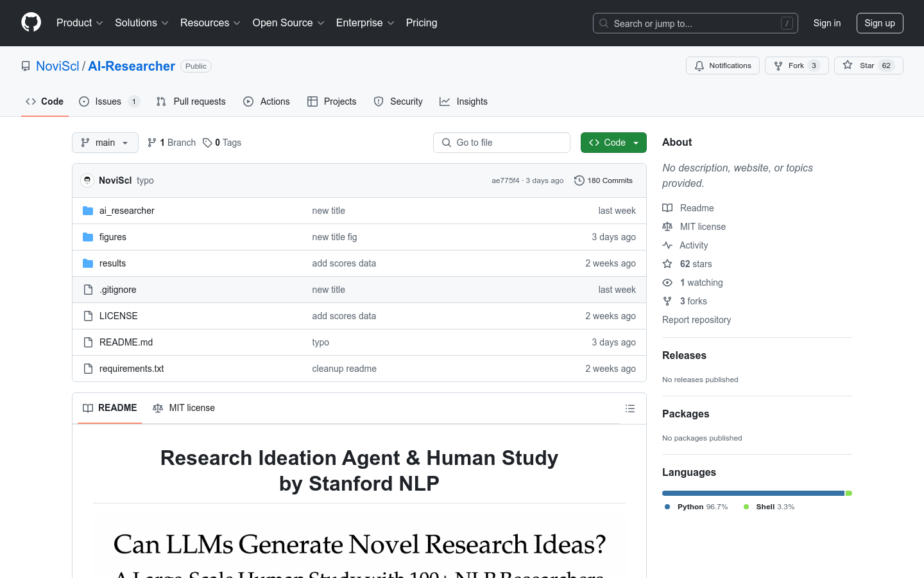This screenshot has width=924, height=578.
Task: Click the 0 Tags link
Action: point(222,143)
